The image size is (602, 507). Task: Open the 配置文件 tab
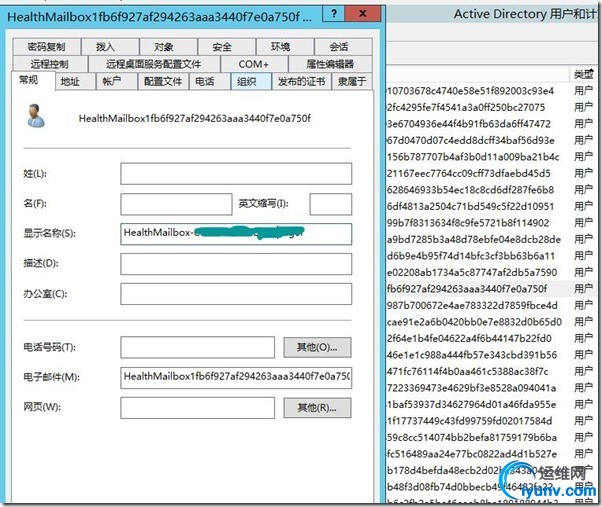(163, 81)
